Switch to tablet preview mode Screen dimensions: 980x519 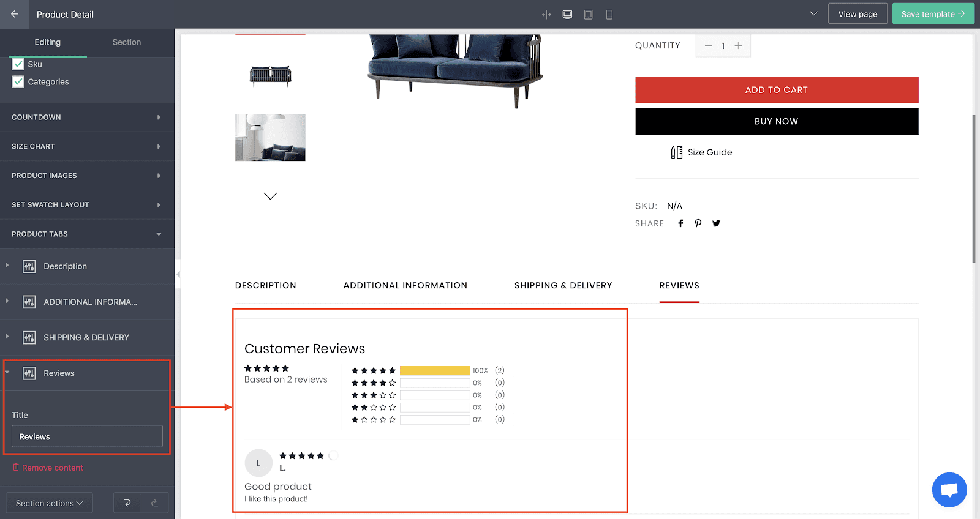tap(588, 15)
